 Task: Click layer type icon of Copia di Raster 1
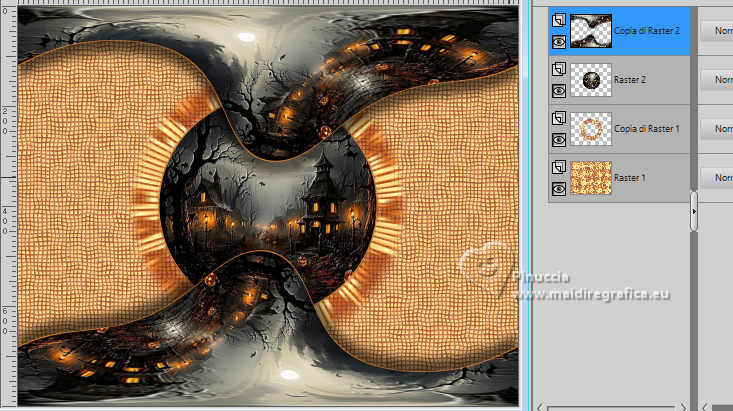559,118
